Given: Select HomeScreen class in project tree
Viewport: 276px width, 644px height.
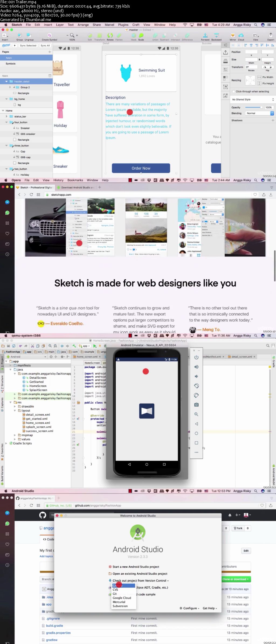Looking at the screenshot, I should [38, 386].
